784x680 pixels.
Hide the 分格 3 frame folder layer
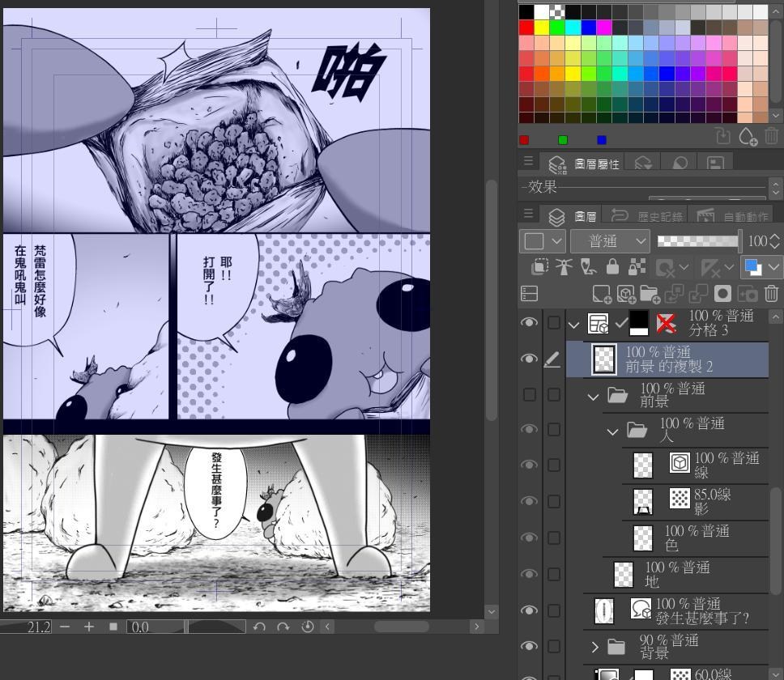click(x=529, y=322)
